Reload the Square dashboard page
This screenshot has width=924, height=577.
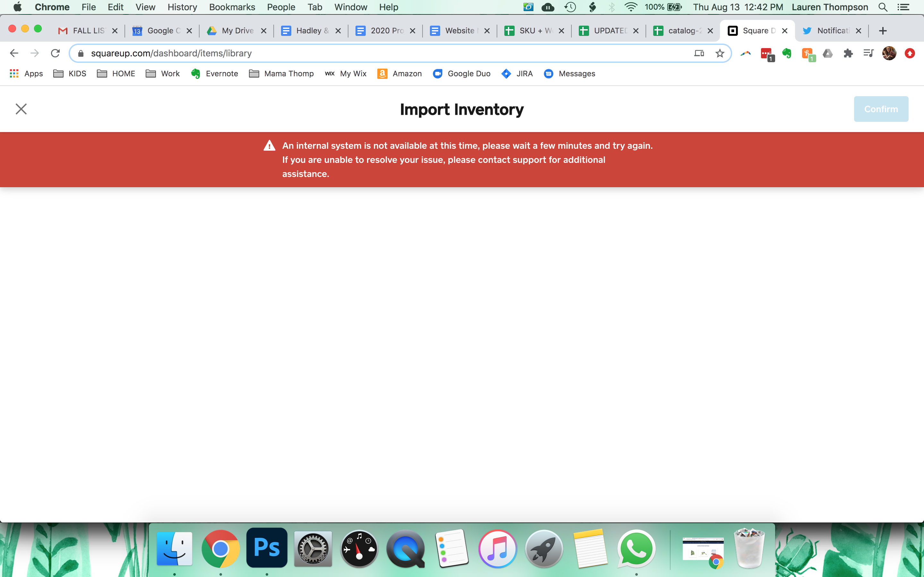point(56,54)
